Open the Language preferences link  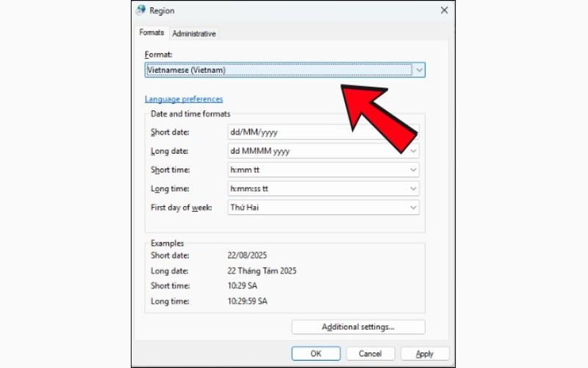pyautogui.click(x=184, y=99)
